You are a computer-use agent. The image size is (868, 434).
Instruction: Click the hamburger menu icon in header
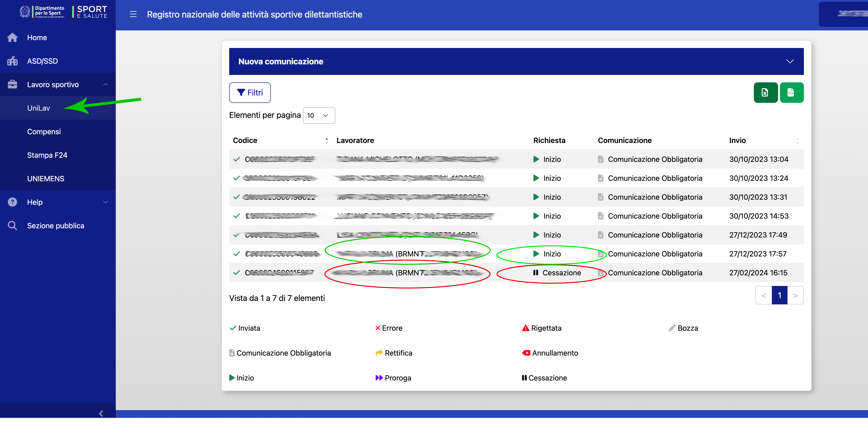tap(133, 14)
